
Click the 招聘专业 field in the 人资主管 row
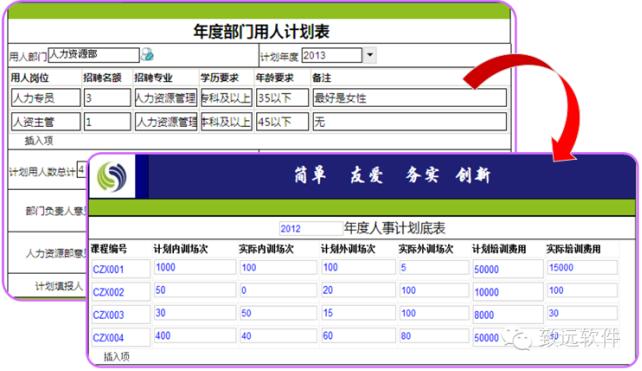tap(166, 122)
